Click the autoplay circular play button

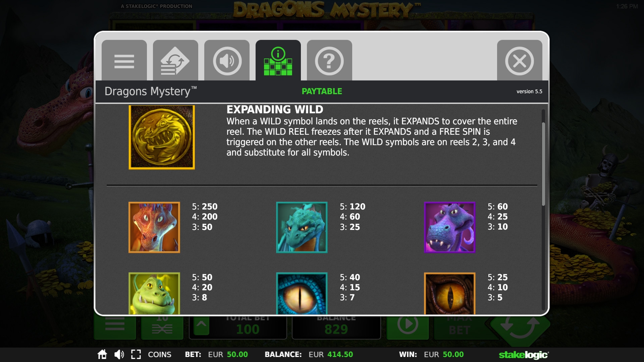[408, 324]
